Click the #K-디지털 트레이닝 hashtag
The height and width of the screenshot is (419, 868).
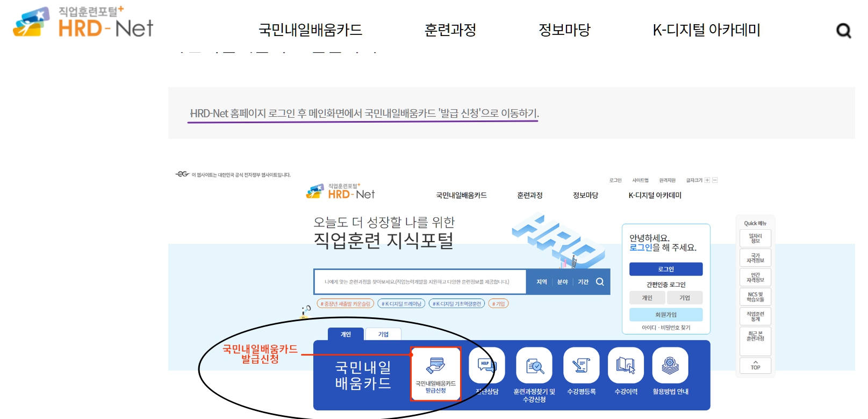coord(401,304)
